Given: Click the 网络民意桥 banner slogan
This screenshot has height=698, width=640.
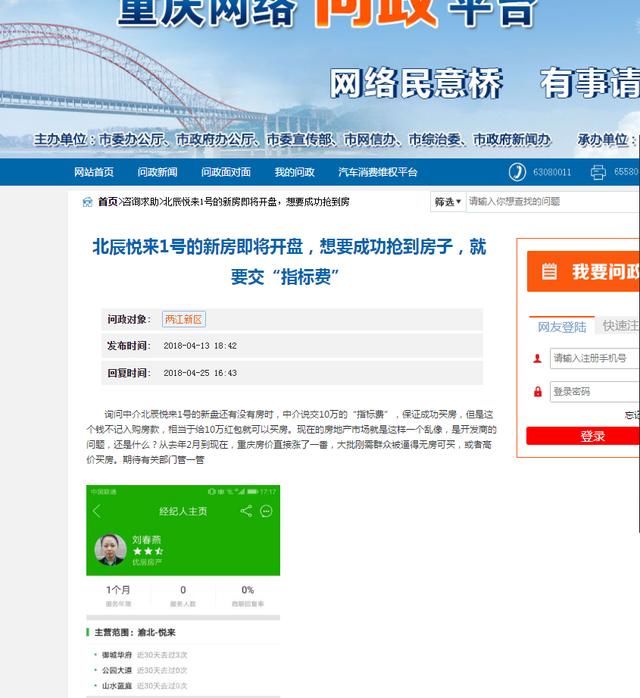Looking at the screenshot, I should click(416, 83).
